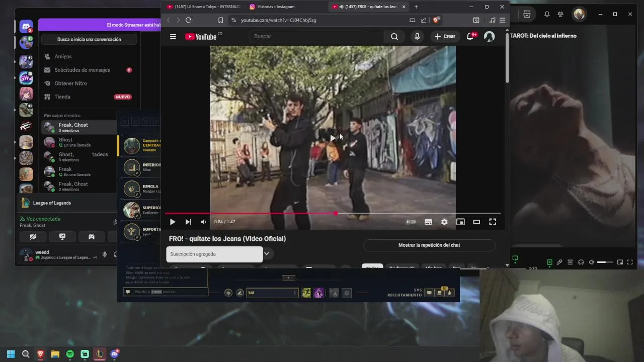Start voice search with the microphone icon
Image resolution: width=644 pixels, height=362 pixels.
point(417,36)
